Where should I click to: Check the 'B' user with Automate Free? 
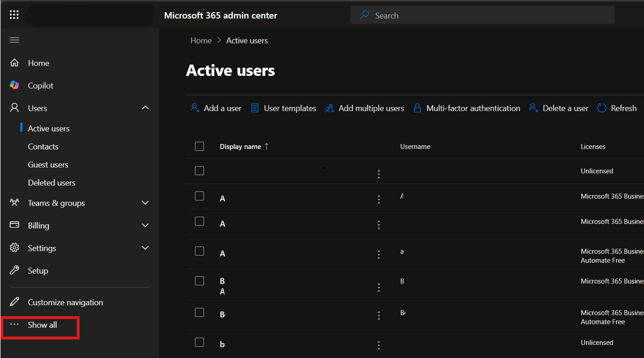click(199, 312)
